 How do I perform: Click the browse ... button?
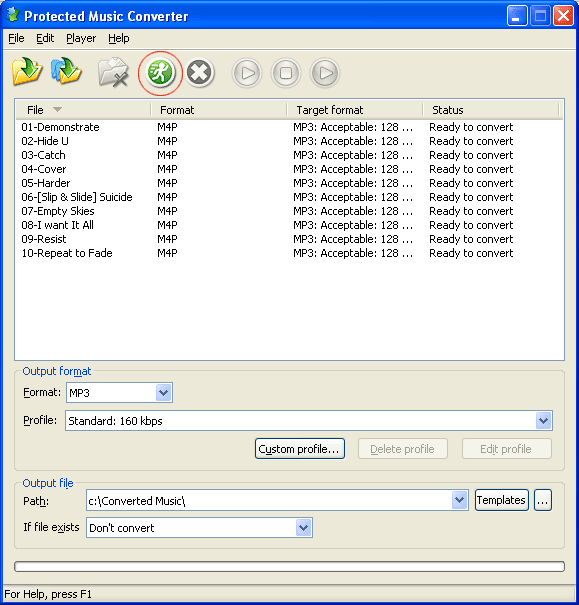pos(543,500)
